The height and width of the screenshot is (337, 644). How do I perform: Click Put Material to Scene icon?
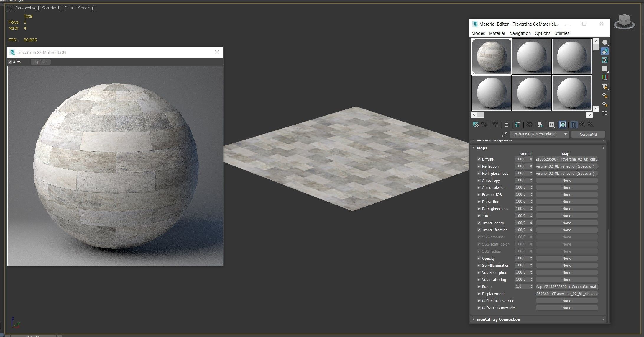484,125
